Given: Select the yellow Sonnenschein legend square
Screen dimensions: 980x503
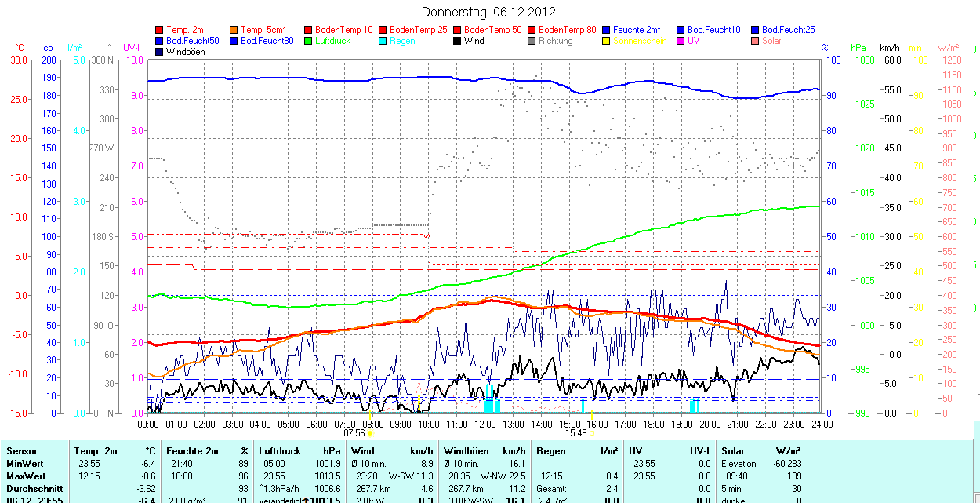Looking at the screenshot, I should [x=607, y=41].
